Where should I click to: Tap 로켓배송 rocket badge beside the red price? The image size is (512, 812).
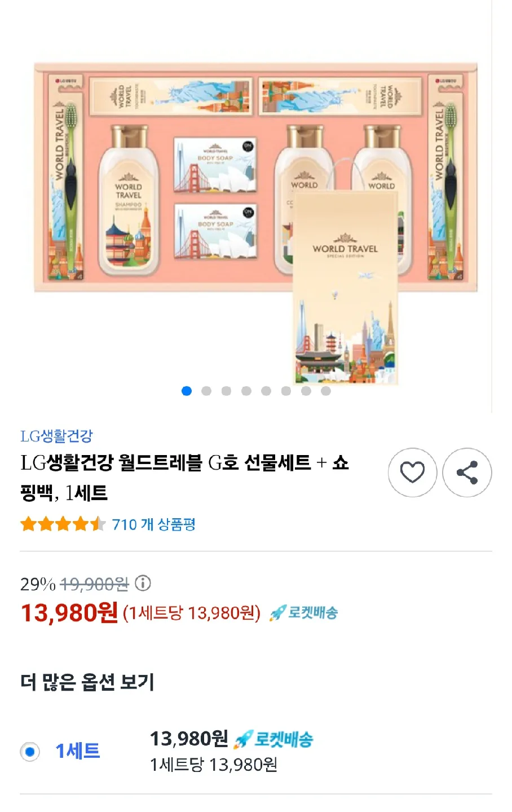click(303, 612)
